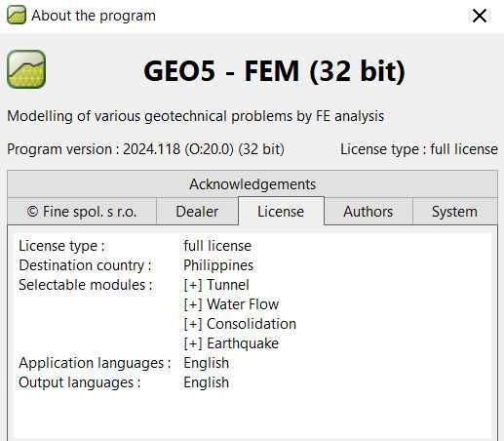Image resolution: width=504 pixels, height=441 pixels.
Task: Click the Modelling of geotechnical problems description
Action: [196, 116]
